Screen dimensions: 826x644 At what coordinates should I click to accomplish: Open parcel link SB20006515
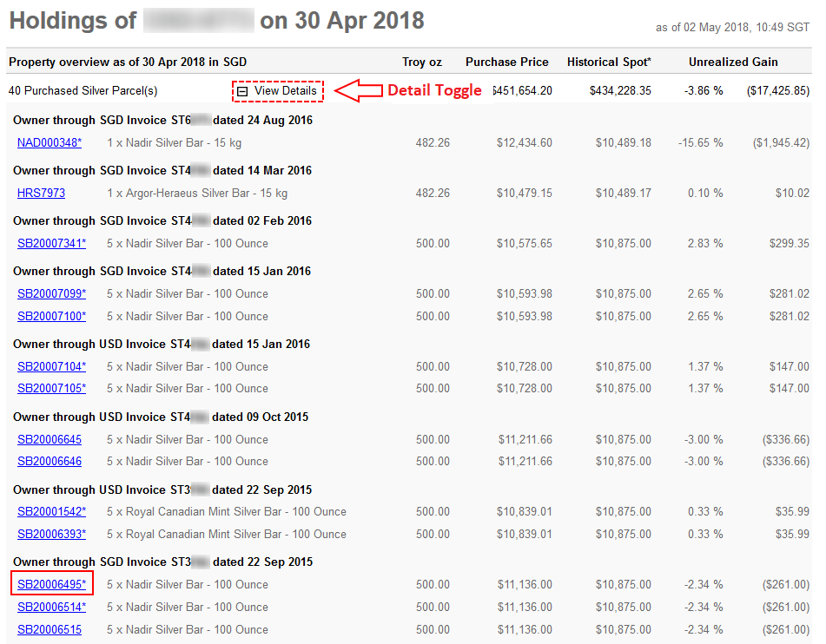pos(50,629)
